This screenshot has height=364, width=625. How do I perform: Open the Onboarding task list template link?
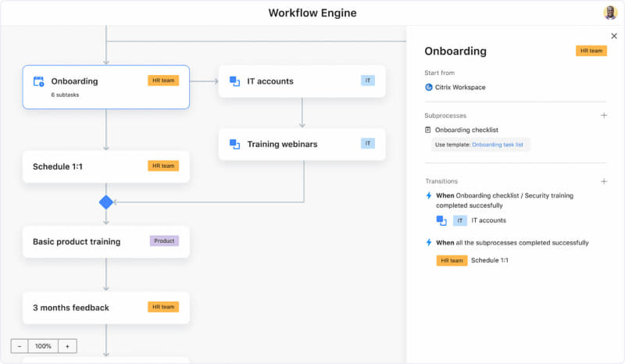click(498, 145)
